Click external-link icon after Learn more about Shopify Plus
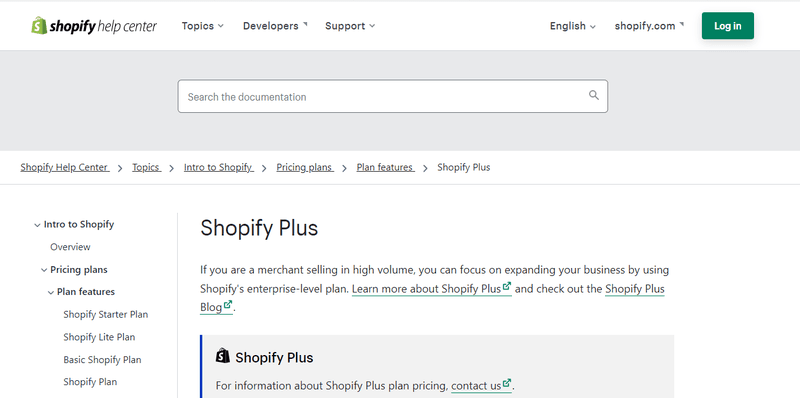The image size is (800, 398). 507,286
